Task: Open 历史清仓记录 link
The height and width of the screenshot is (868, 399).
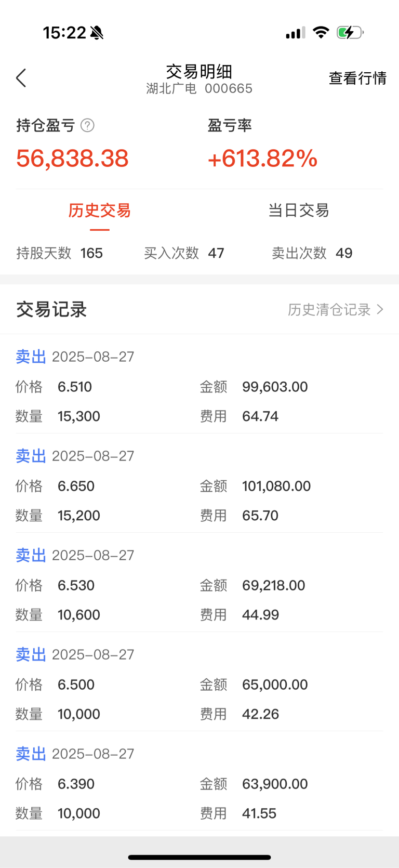Action: [x=329, y=310]
